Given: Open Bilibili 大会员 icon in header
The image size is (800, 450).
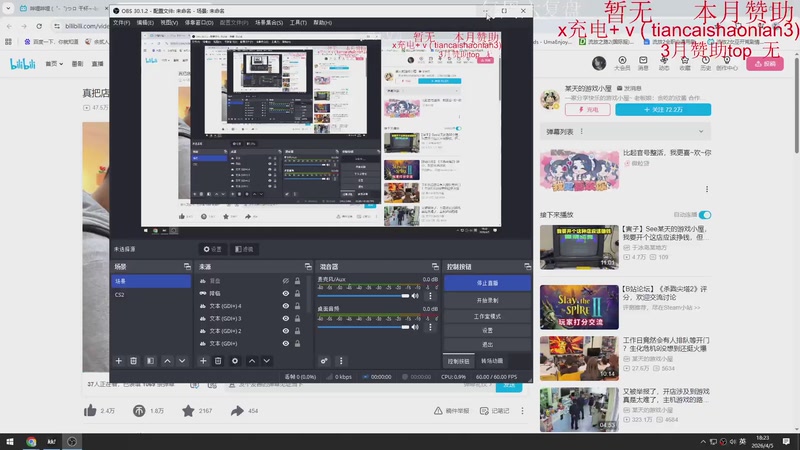Looking at the screenshot, I should 622,63.
